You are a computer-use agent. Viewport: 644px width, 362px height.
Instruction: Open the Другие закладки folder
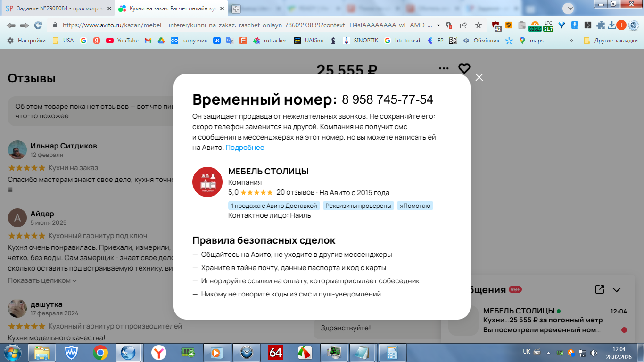pyautogui.click(x=611, y=41)
